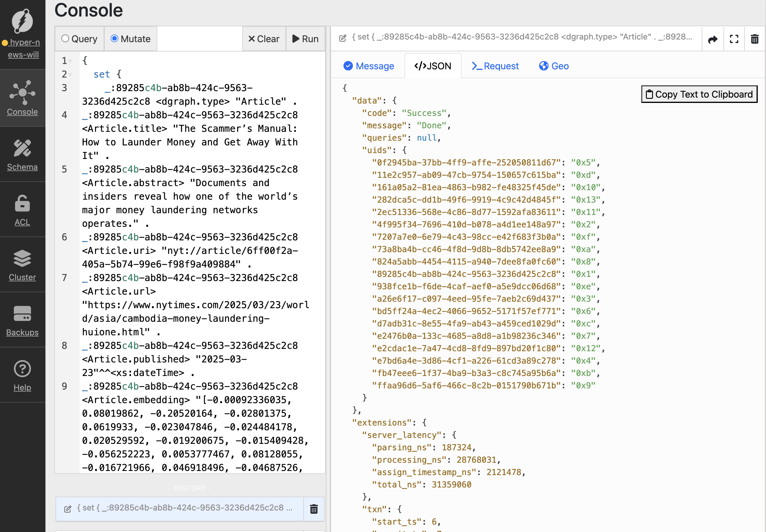This screenshot has height=532, width=766.
Task: Click the share result icon
Action: [712, 39]
